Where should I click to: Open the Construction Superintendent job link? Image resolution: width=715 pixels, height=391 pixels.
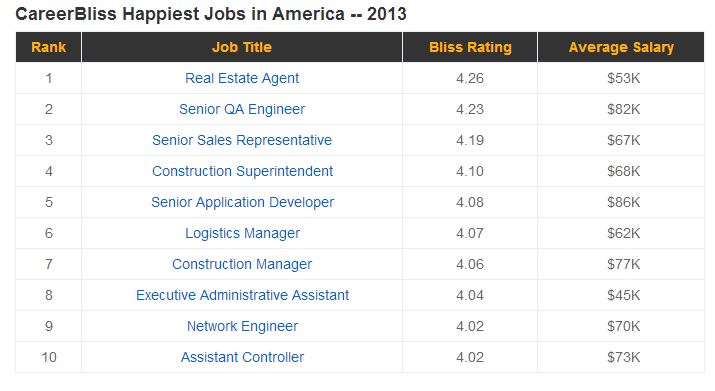pos(242,171)
